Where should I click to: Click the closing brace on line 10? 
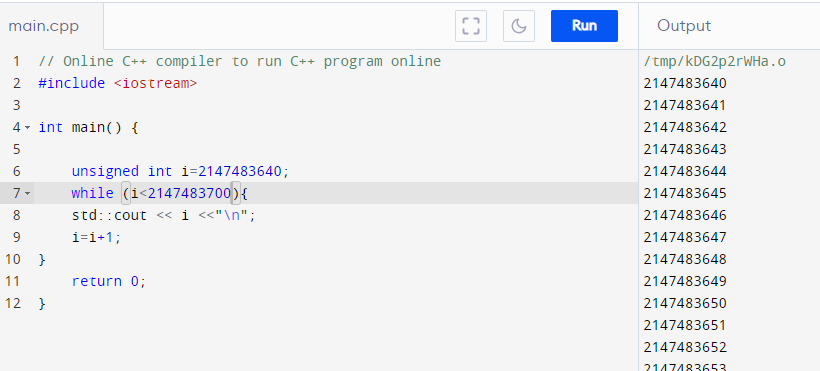[42, 259]
